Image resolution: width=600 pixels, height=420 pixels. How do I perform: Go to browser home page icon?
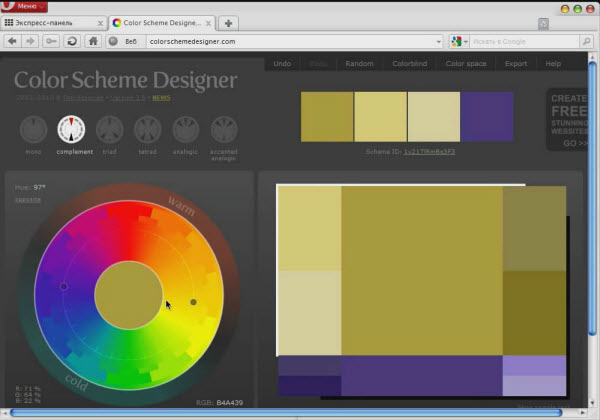point(93,41)
